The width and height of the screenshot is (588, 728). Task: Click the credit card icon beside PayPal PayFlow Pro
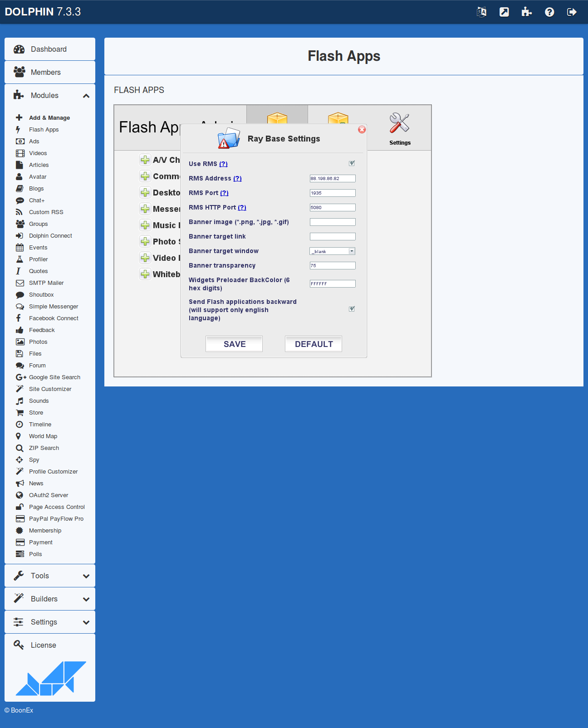pyautogui.click(x=20, y=519)
